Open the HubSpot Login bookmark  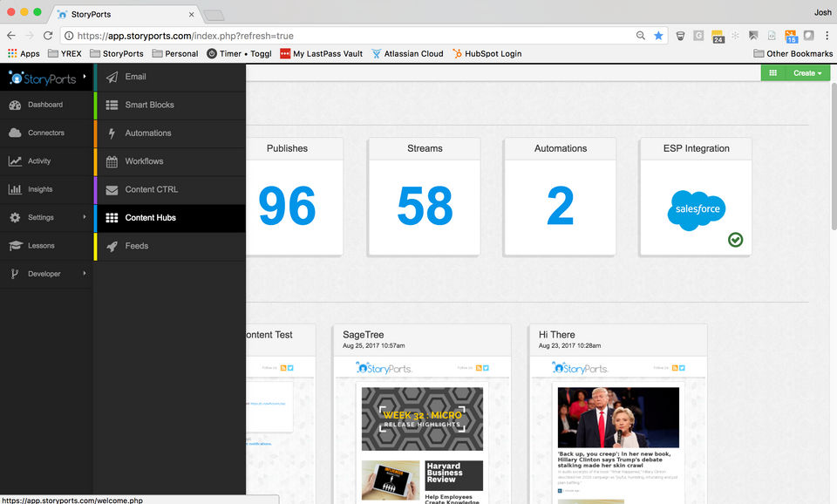point(487,54)
